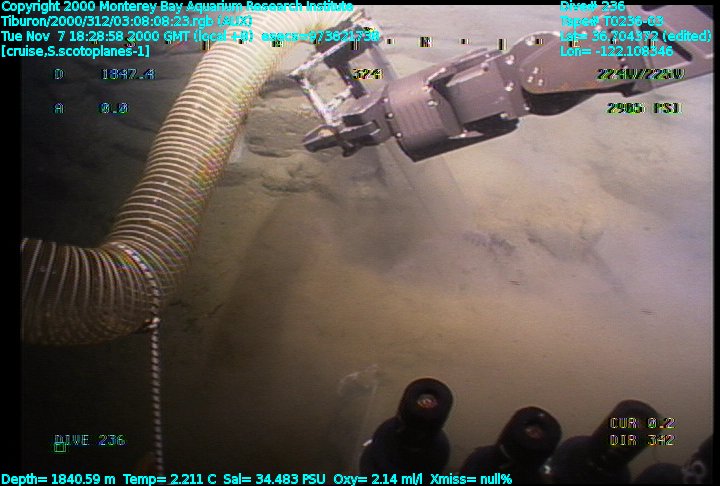This screenshot has width=720, height=486.
Task: Select the 324 heading number
Action: [x=366, y=74]
